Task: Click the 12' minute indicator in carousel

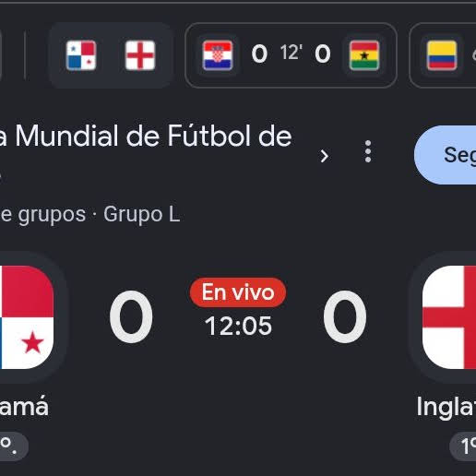Action: coord(292,53)
